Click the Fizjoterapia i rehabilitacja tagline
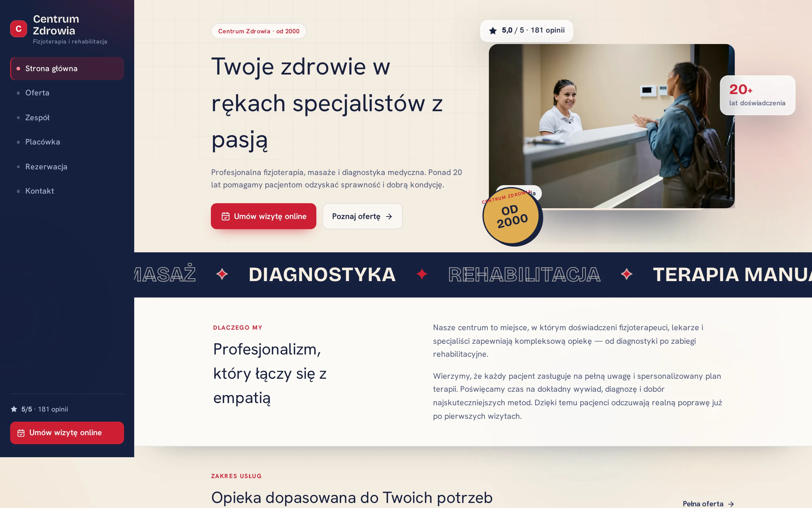Viewport: 812px width, 508px height. click(70, 42)
